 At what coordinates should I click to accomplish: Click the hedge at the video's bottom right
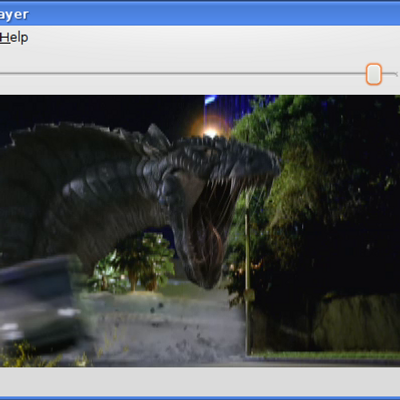pos(357,322)
